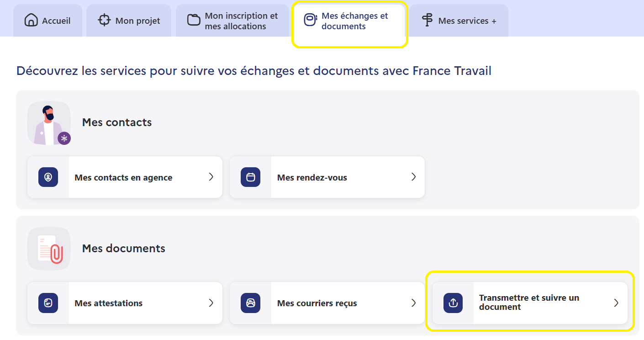Click the purple snowflake badge on avatar
Screen dimensions: 644x340
point(64,138)
